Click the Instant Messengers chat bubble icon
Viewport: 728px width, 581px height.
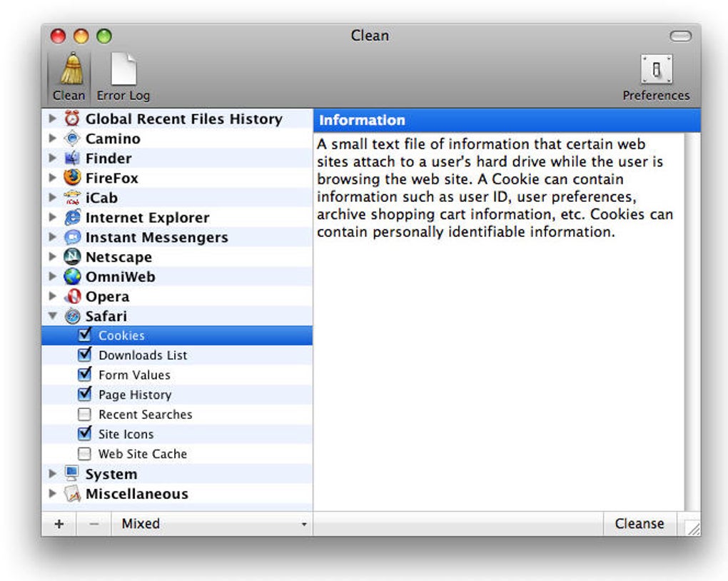pyautogui.click(x=72, y=237)
